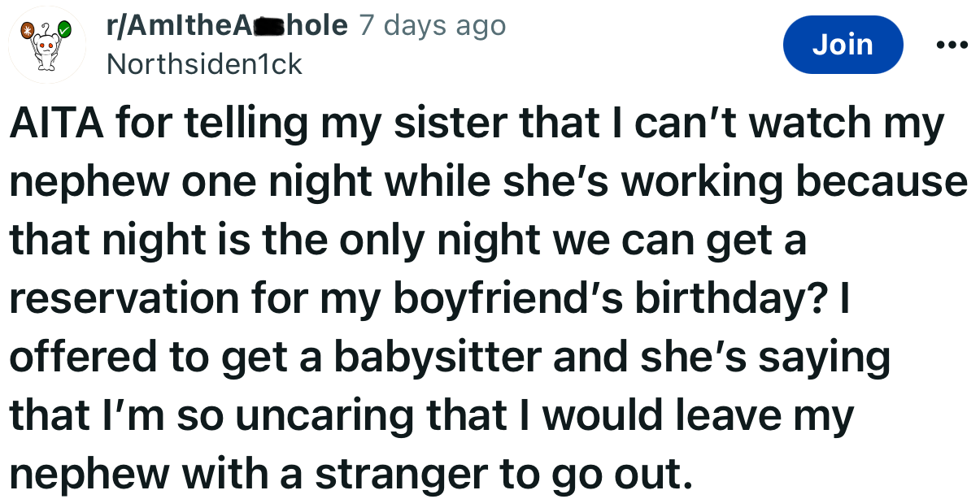Click the word "reservation" in the title
This screenshot has height=499, width=980.
[x=120, y=300]
